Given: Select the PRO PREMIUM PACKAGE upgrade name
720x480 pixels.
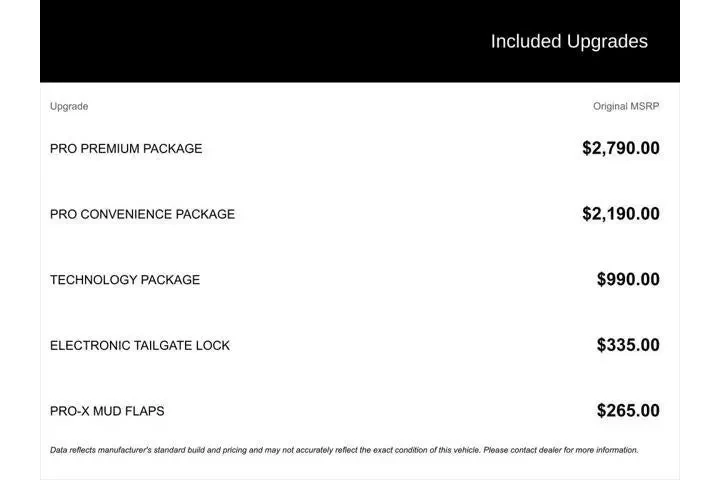Looking at the screenshot, I should tap(126, 149).
